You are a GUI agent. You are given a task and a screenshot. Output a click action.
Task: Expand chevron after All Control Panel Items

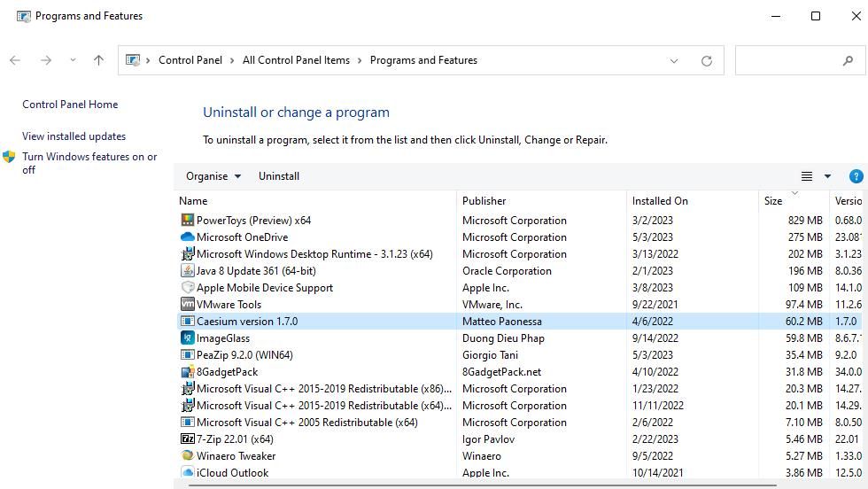(360, 60)
